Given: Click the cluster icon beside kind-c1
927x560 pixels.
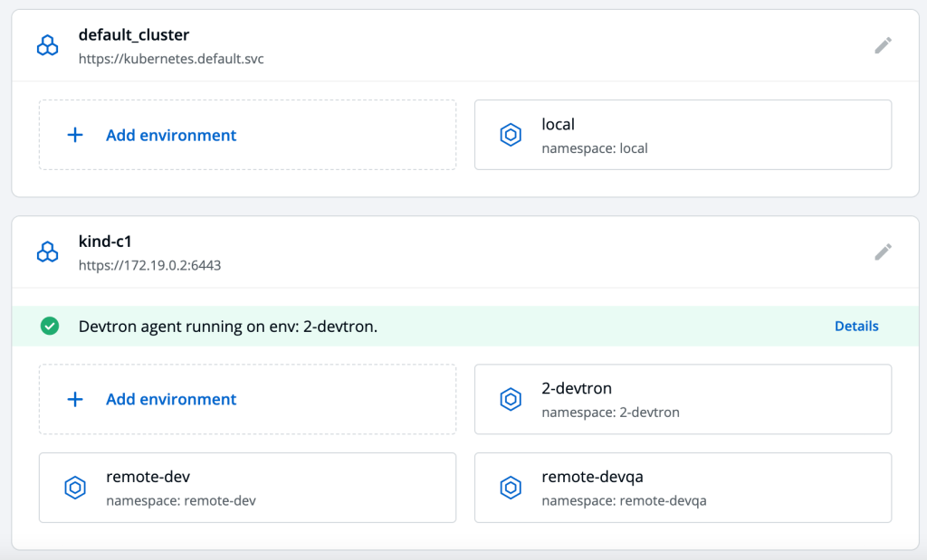Looking at the screenshot, I should [47, 252].
